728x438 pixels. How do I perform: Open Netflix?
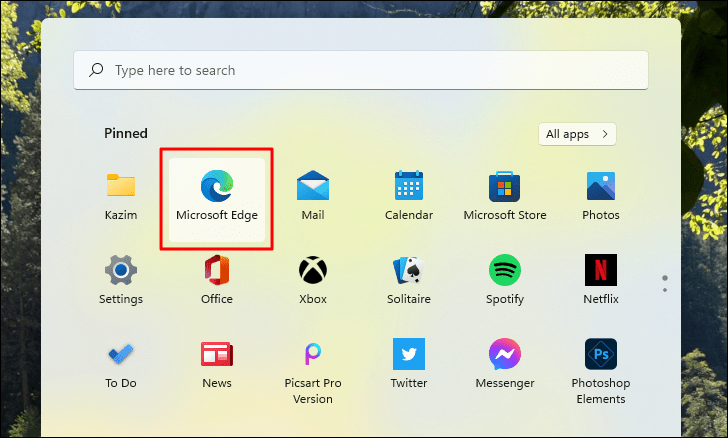(x=601, y=280)
